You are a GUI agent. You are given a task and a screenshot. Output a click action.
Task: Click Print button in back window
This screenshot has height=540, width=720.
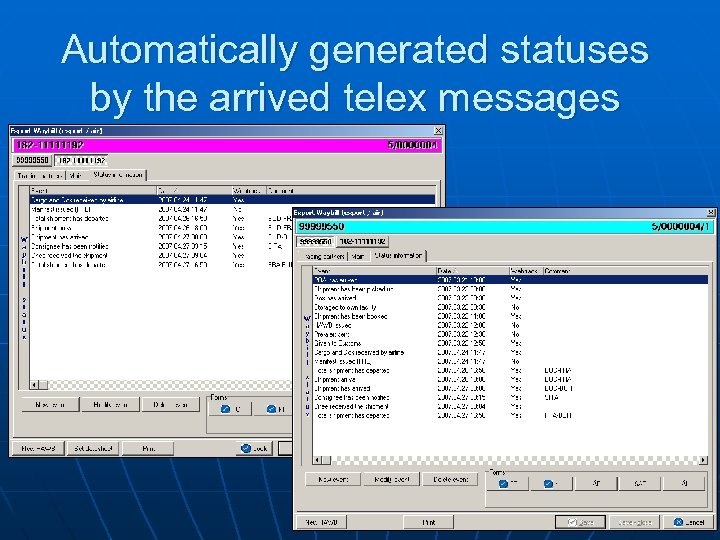click(x=149, y=448)
